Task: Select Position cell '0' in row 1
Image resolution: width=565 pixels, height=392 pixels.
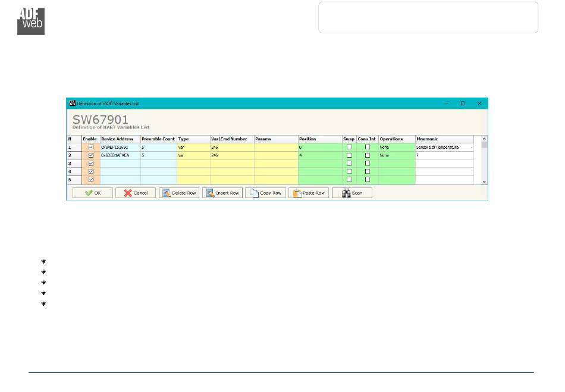Action: 320,148
